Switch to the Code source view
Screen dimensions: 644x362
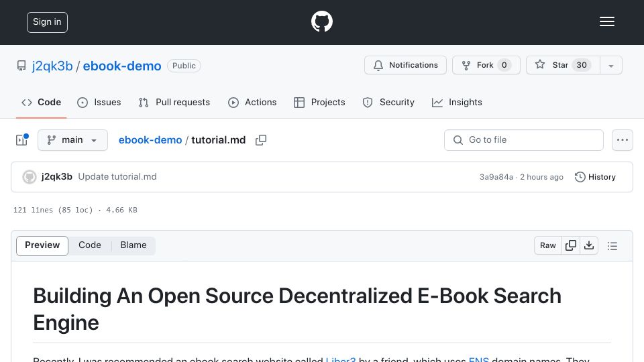[89, 245]
